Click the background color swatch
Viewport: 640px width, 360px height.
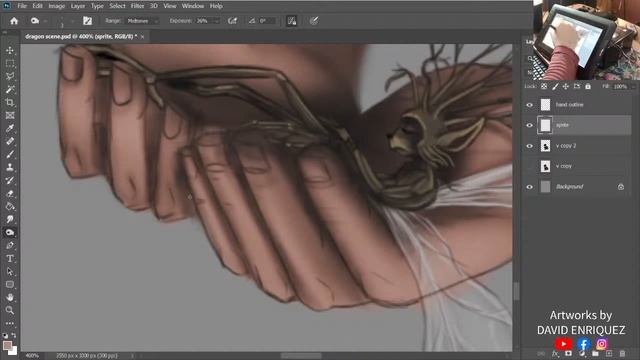pos(13,351)
